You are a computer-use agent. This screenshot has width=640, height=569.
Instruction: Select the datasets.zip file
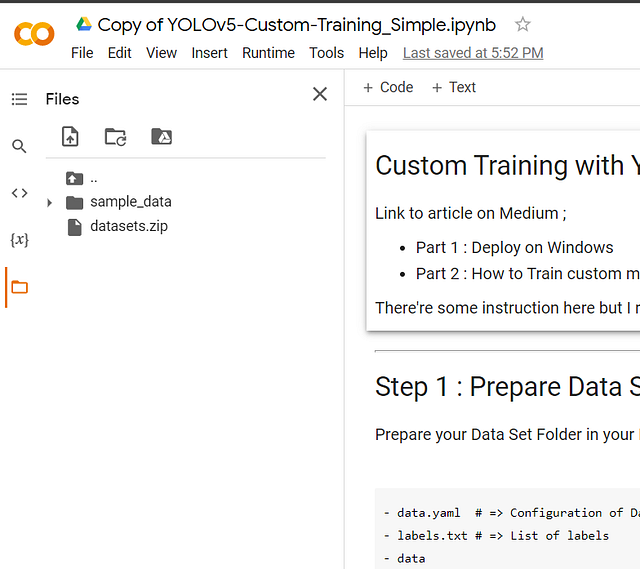point(128,226)
